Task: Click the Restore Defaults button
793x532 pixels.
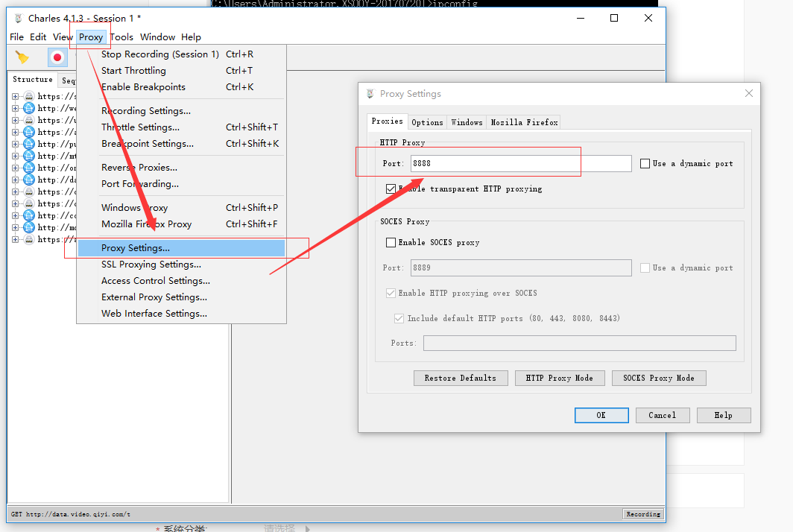Action: pos(461,379)
